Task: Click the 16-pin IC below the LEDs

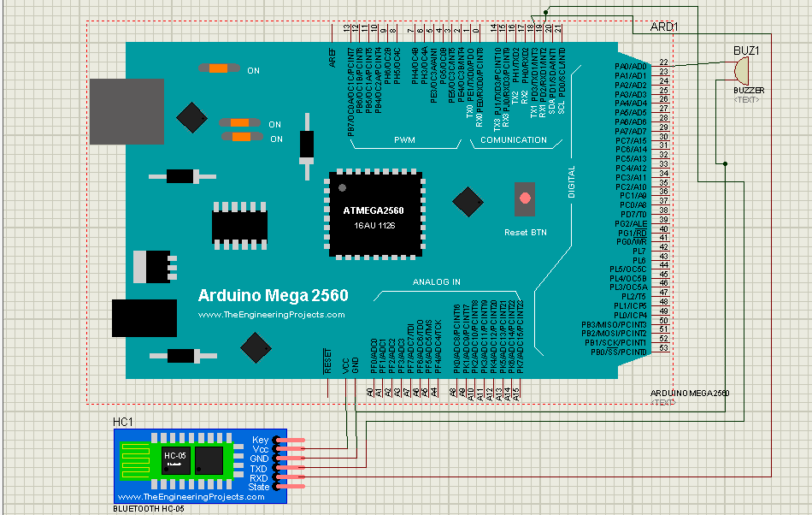Action: (x=239, y=224)
